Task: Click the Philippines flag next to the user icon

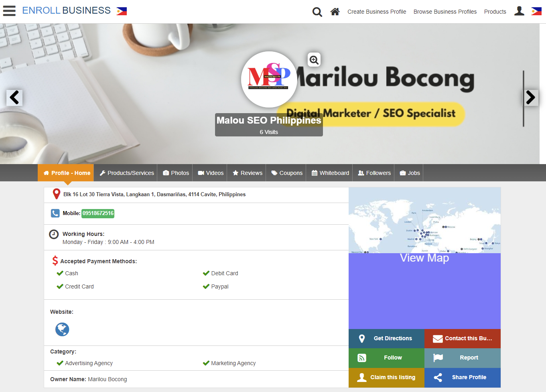Action: click(536, 11)
